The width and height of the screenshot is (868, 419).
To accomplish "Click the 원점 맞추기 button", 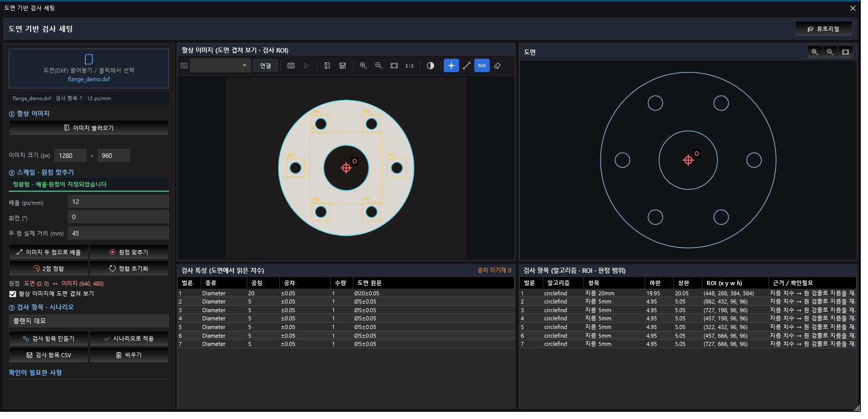I will [x=129, y=252].
